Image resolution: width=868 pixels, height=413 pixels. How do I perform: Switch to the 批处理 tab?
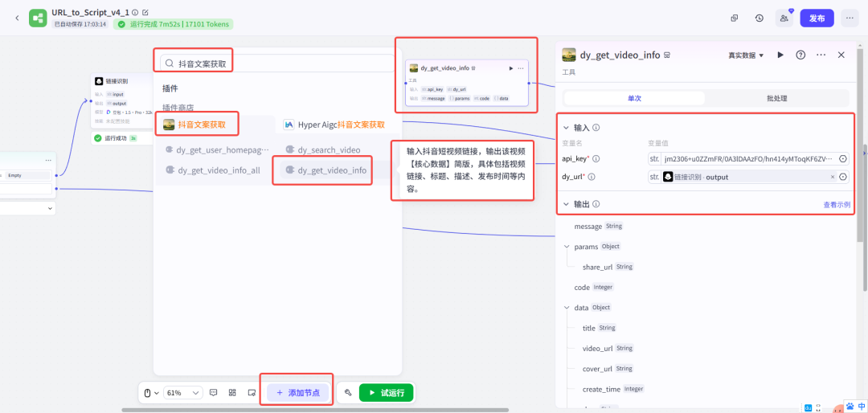pyautogui.click(x=776, y=98)
